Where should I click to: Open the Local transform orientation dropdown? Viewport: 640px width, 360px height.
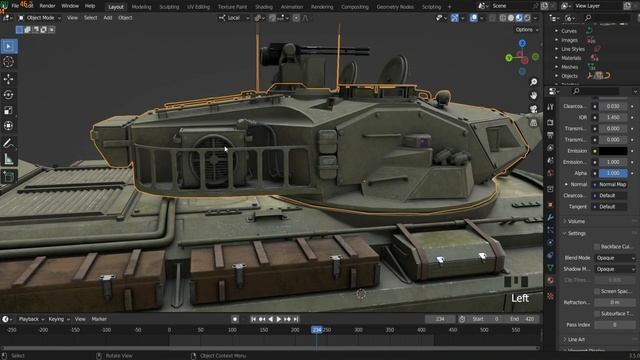click(234, 18)
